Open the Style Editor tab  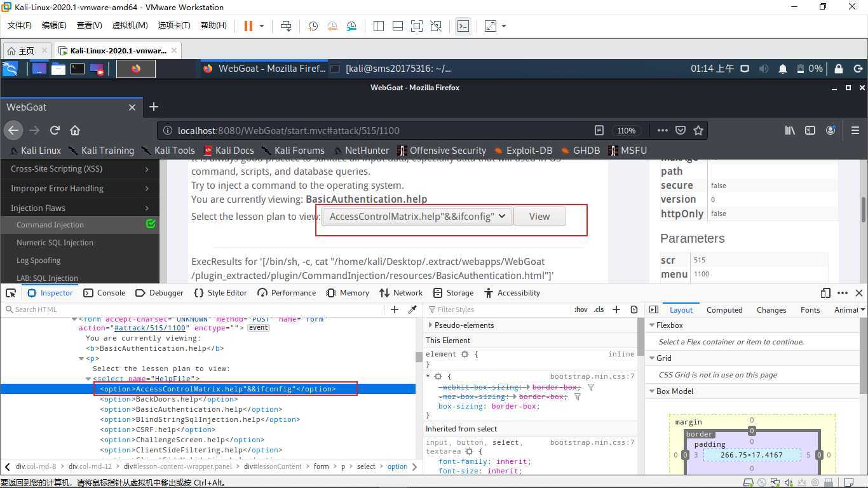pos(220,293)
